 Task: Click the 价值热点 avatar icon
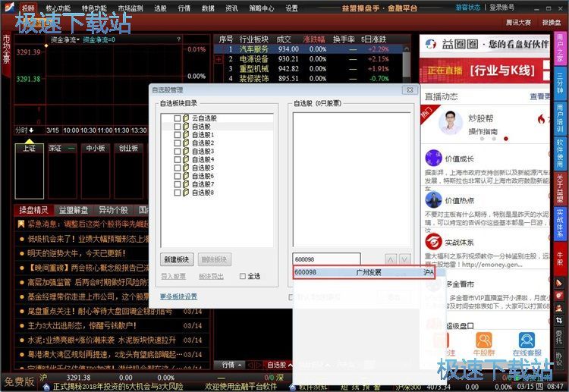433,200
